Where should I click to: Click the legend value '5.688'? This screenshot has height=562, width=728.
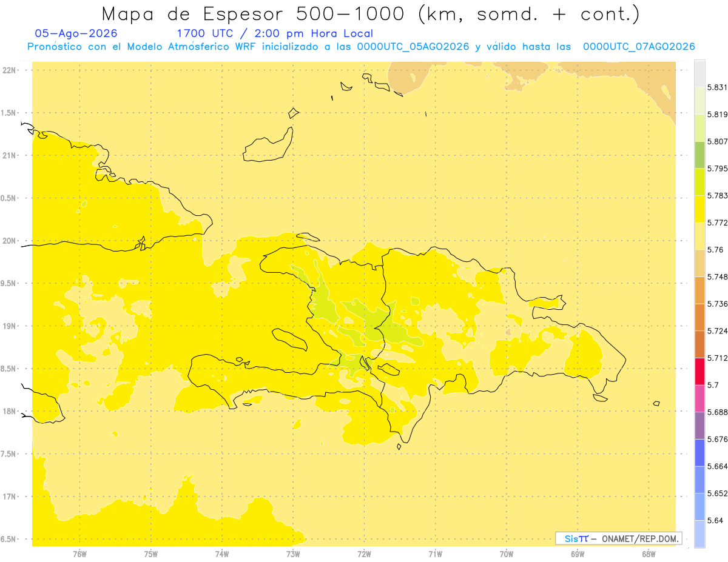tap(717, 412)
